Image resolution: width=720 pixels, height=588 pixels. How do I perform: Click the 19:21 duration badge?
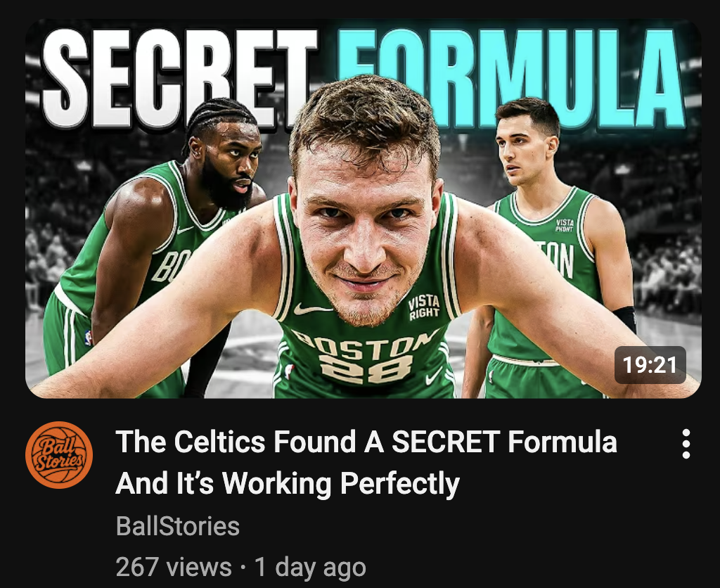(x=650, y=365)
